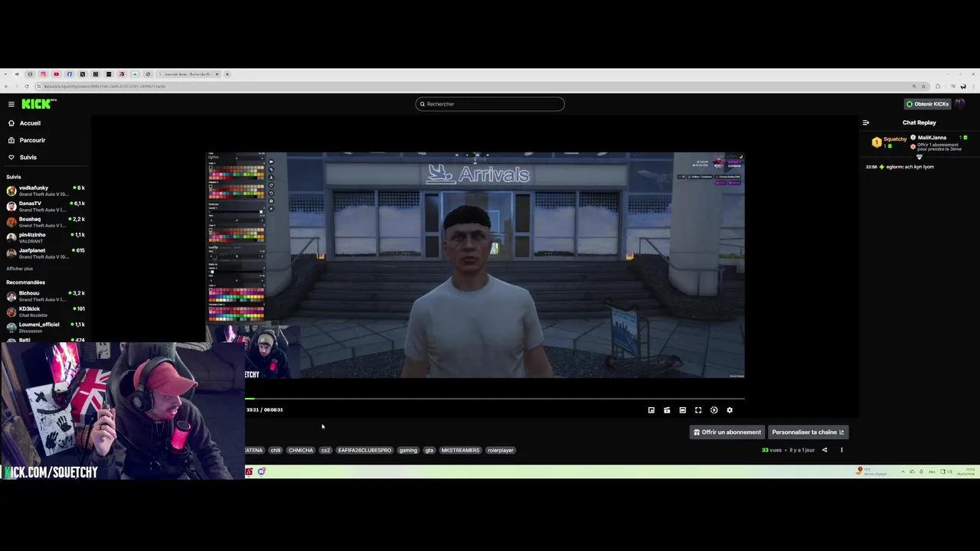Open playback speed control
The image size is (980, 551).
(x=714, y=410)
